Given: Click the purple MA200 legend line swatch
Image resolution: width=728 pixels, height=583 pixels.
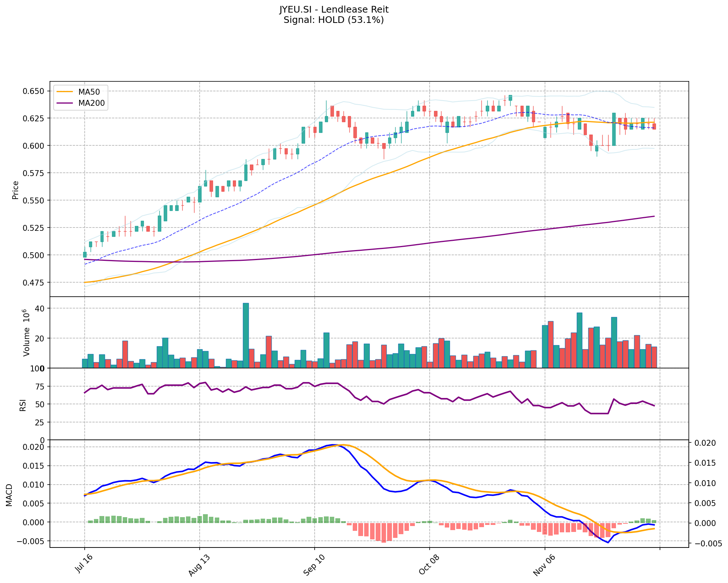Looking at the screenshot, I should pos(65,103).
